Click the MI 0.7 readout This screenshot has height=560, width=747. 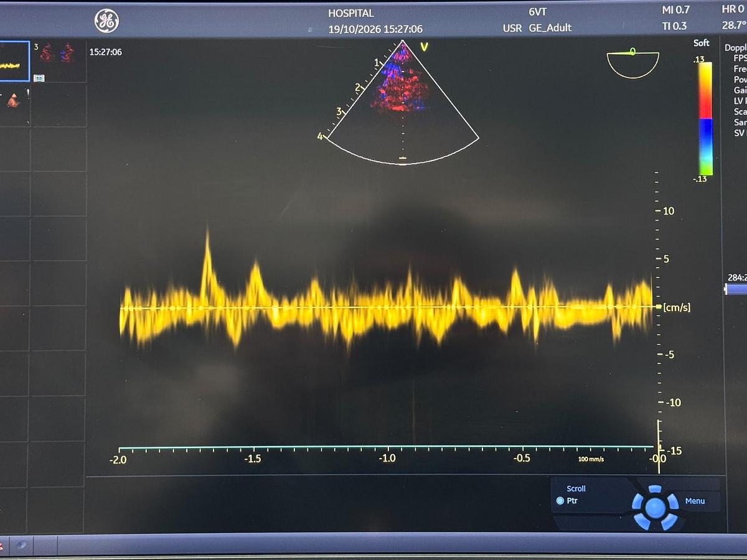676,10
